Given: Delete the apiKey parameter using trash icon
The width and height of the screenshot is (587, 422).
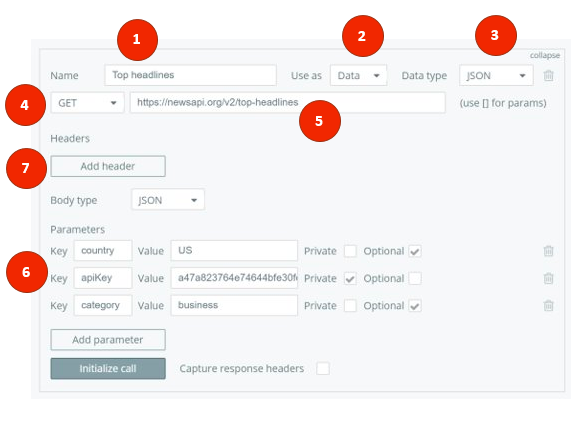Looking at the screenshot, I should click(x=548, y=278).
